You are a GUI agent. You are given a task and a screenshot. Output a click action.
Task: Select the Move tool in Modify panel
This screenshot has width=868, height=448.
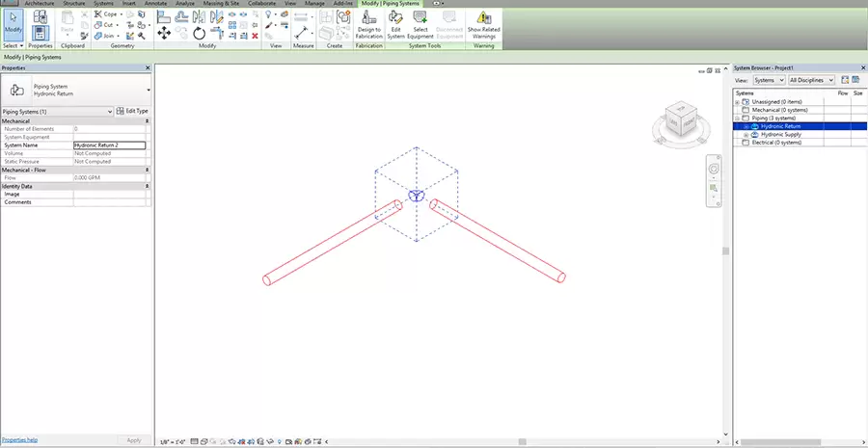pyautogui.click(x=164, y=33)
